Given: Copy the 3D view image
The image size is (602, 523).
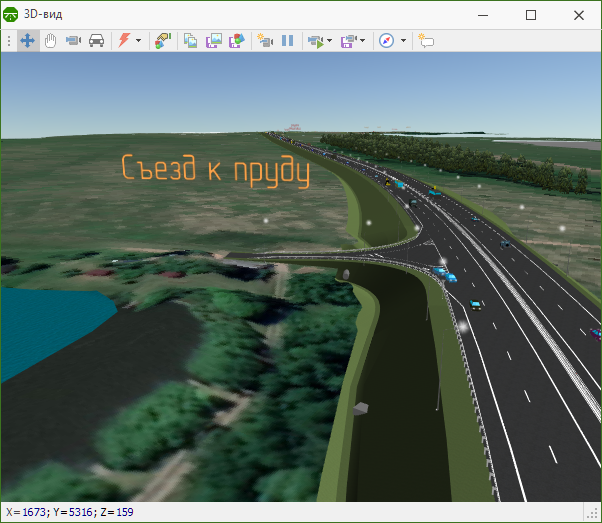Looking at the screenshot, I should tap(191, 41).
